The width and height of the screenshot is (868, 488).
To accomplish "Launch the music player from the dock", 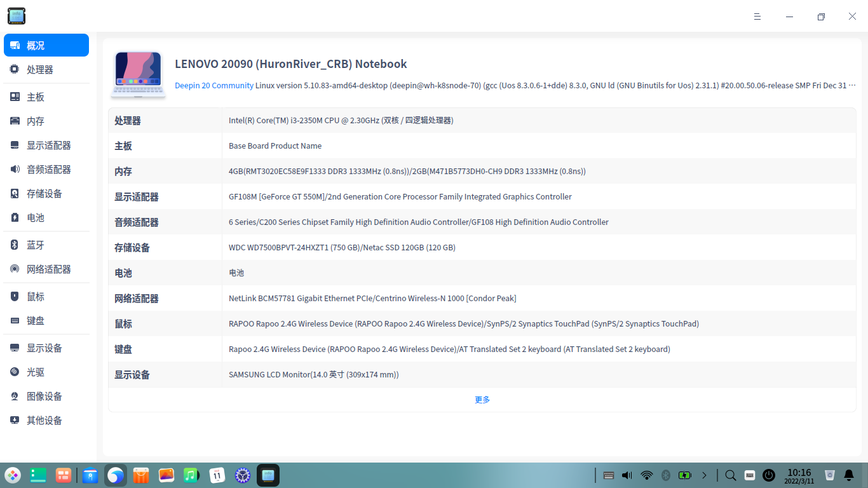I will pyautogui.click(x=192, y=475).
